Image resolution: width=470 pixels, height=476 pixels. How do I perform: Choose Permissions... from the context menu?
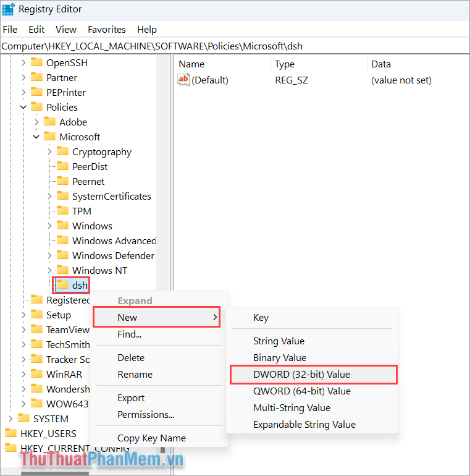pyautogui.click(x=159, y=414)
